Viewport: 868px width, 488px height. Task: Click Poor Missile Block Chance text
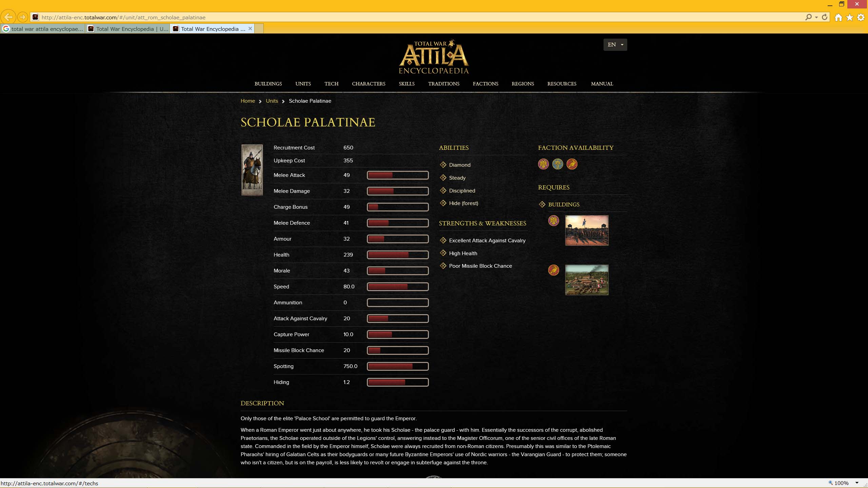click(480, 266)
